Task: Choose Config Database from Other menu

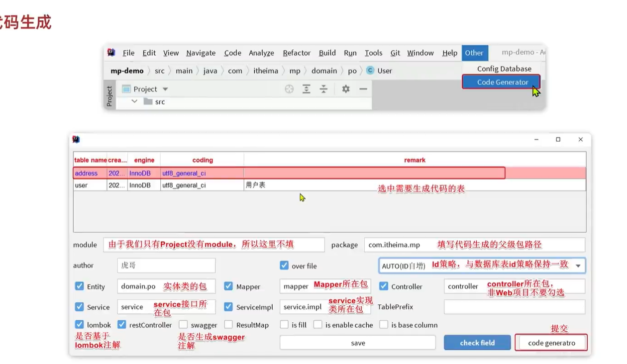Action: coord(504,69)
